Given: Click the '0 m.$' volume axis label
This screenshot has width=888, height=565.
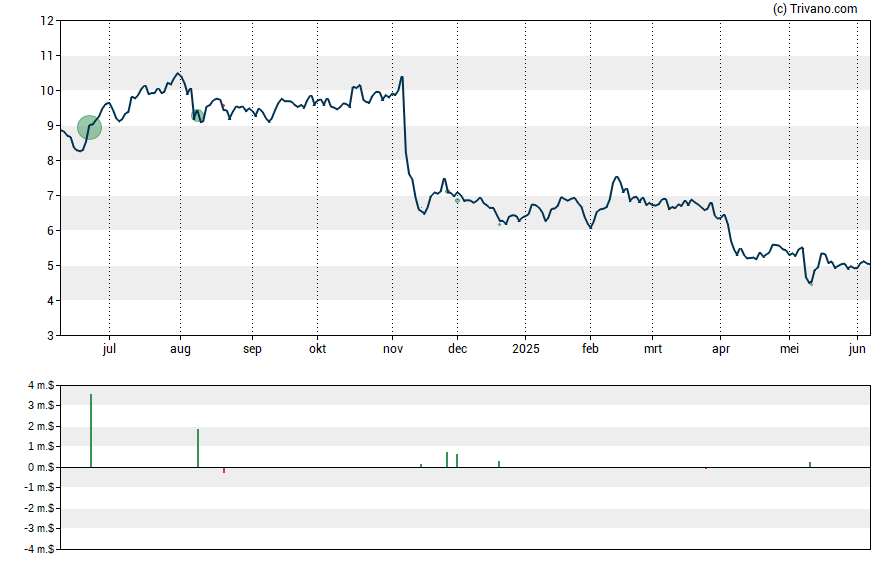Looking at the screenshot, I should [x=41, y=467].
